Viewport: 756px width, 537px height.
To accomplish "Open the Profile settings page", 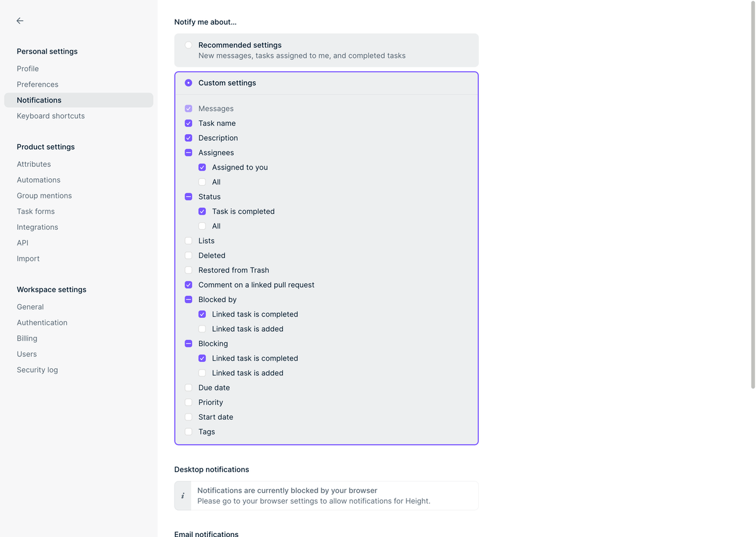I will 28,69.
